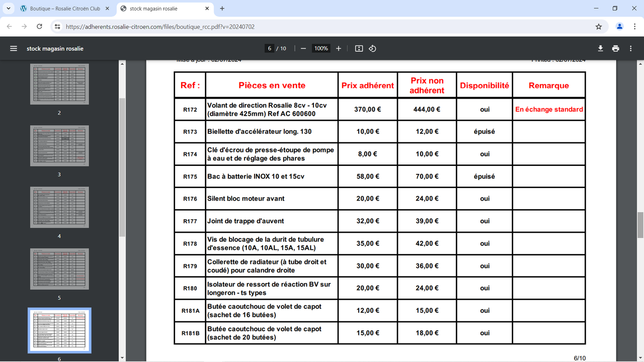This screenshot has height=362, width=644.
Task: Click the 58,00 € price cell
Action: coord(368,176)
